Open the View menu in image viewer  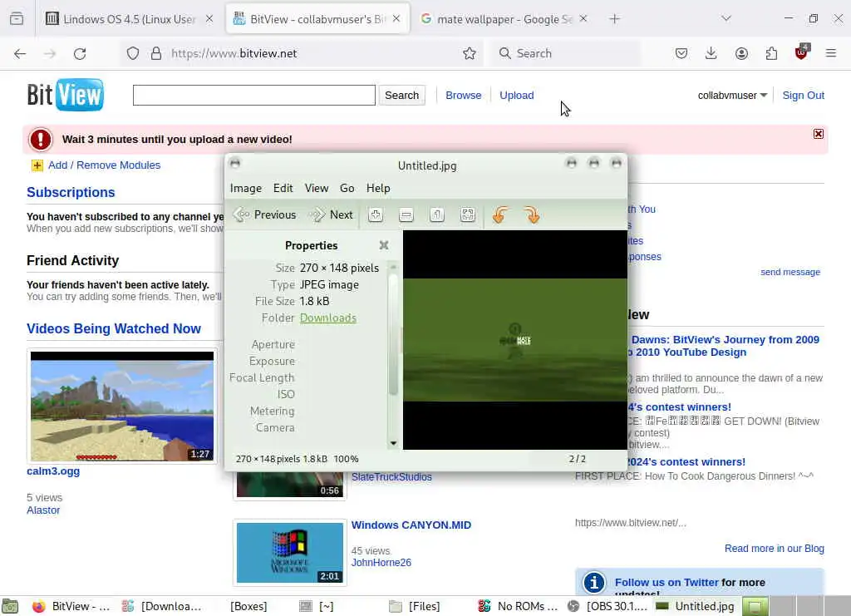point(317,189)
